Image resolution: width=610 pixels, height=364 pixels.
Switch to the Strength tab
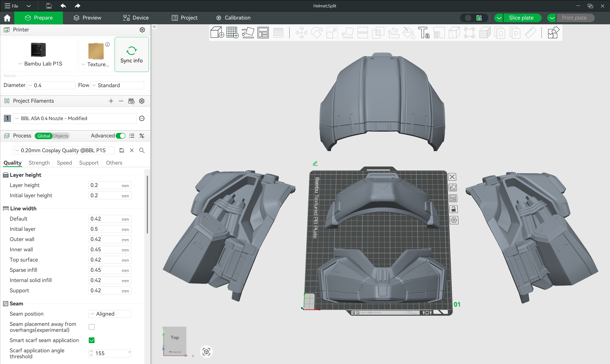click(39, 163)
